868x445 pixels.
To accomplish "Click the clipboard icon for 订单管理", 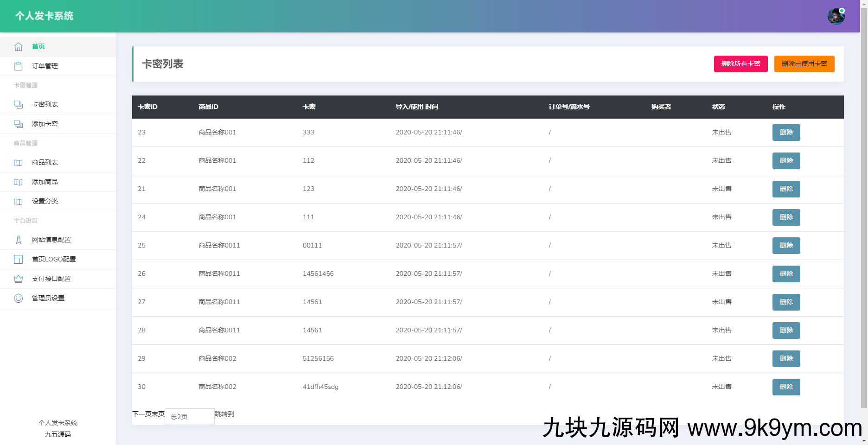I will pos(18,66).
